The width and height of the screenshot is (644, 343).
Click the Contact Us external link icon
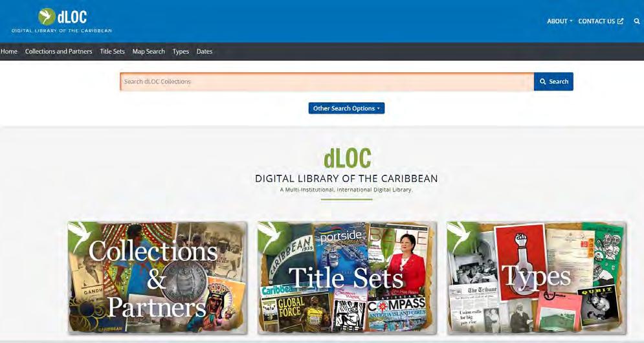pos(620,21)
